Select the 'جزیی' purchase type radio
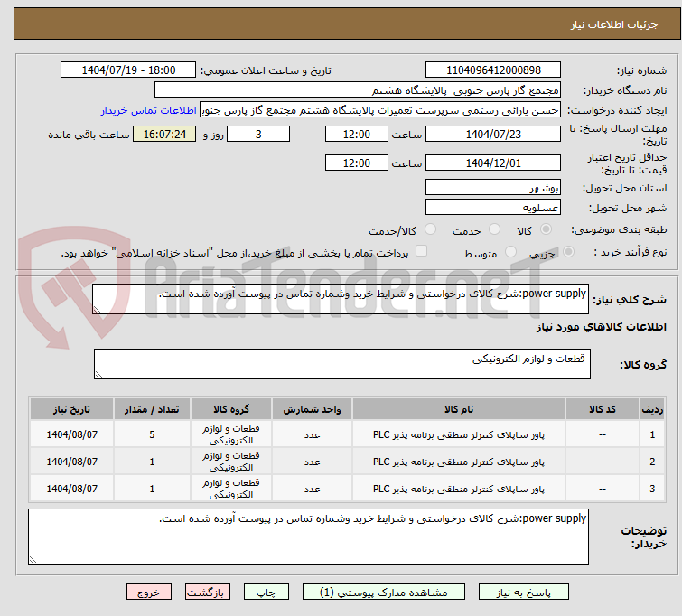The height and width of the screenshot is (616, 682). tap(567, 253)
